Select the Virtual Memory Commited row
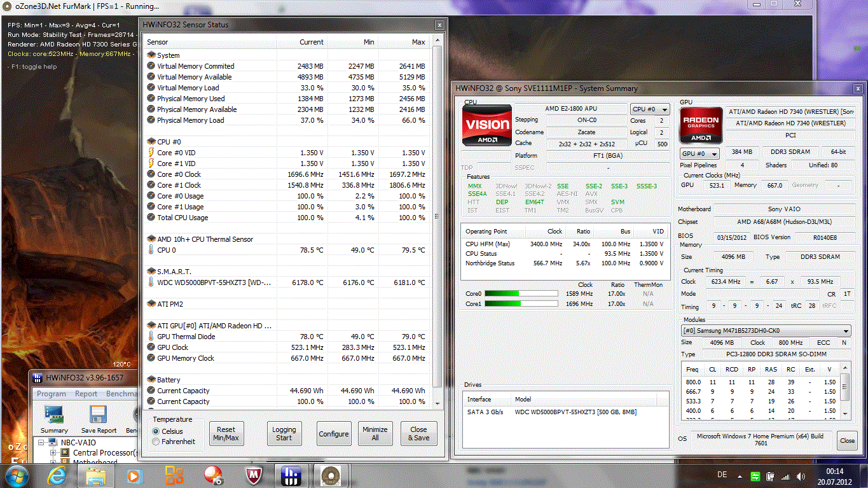Viewport: 868px width, 488px height. coord(287,66)
